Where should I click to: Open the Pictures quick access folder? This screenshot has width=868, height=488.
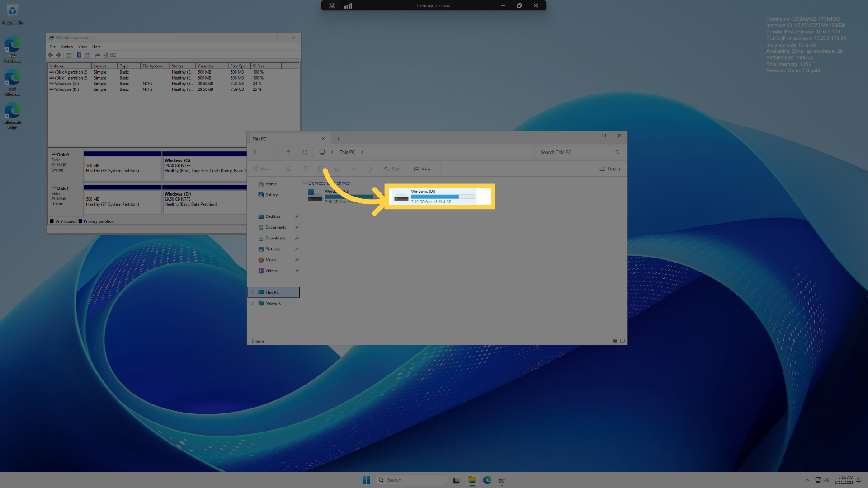coord(273,249)
